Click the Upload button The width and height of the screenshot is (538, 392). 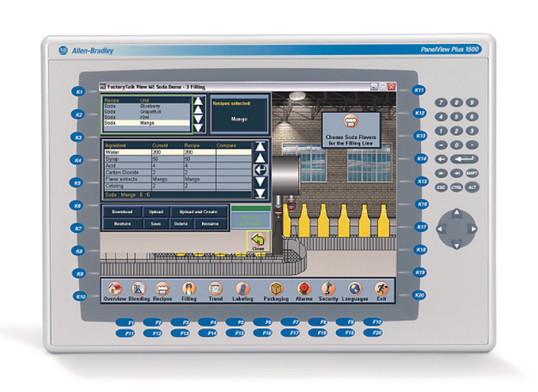tap(156, 211)
